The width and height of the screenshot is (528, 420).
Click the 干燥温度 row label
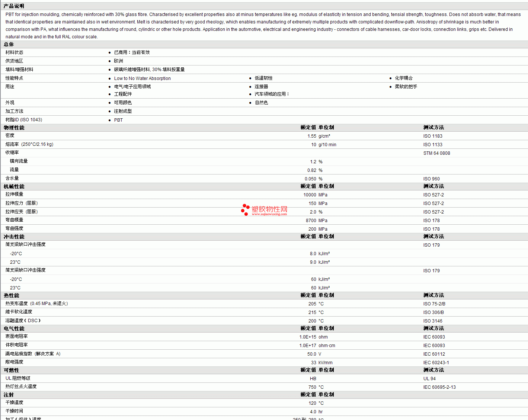(x=14, y=403)
